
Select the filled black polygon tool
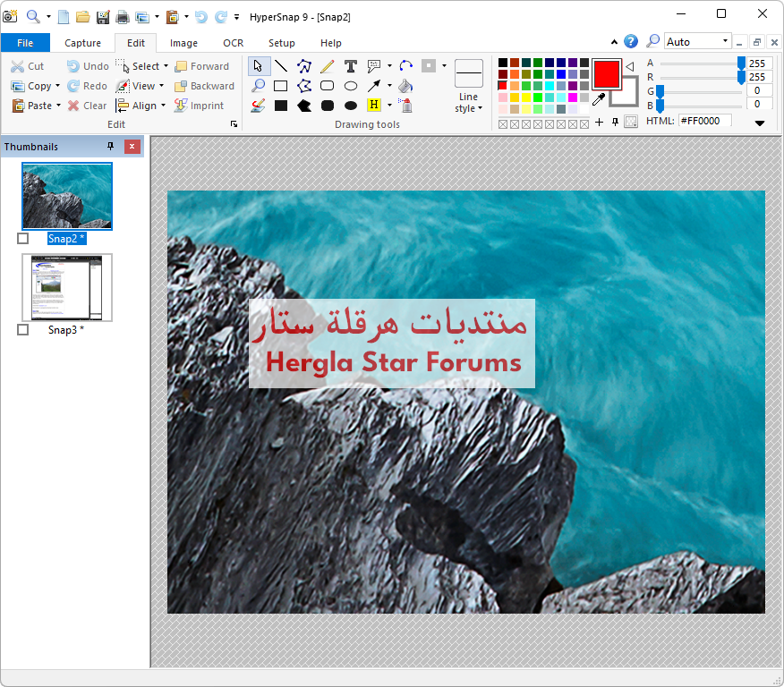304,106
